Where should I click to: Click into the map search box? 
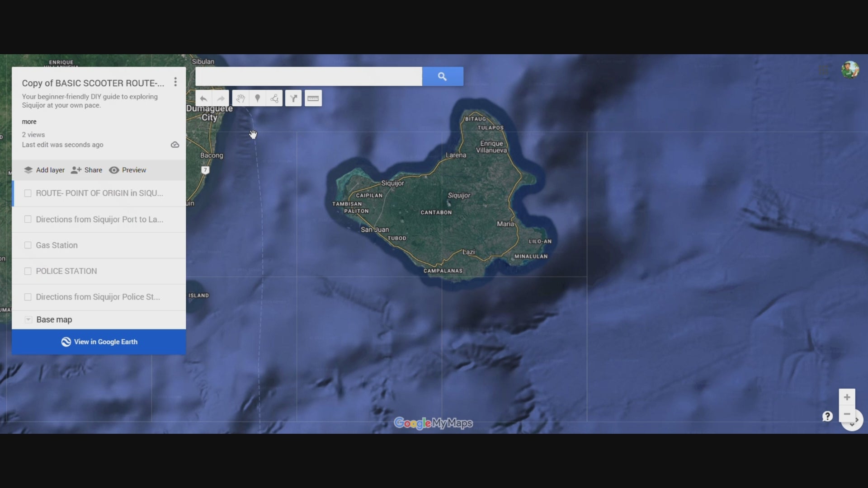(309, 76)
